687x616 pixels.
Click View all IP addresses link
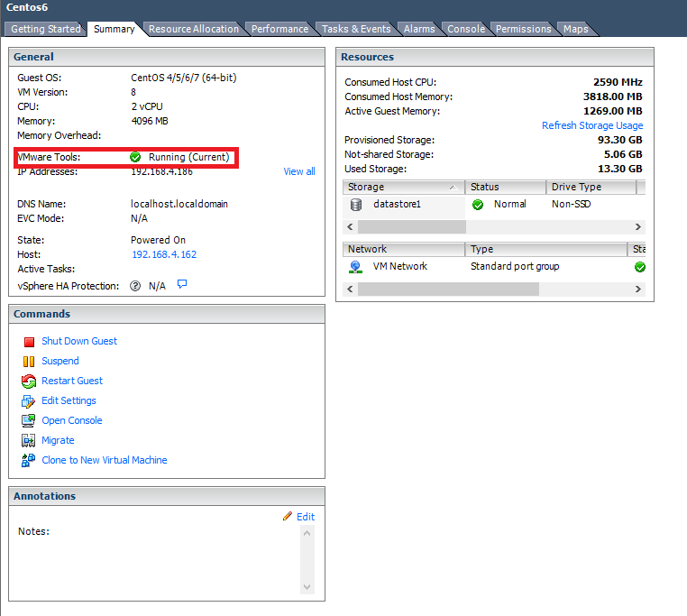[x=299, y=171]
